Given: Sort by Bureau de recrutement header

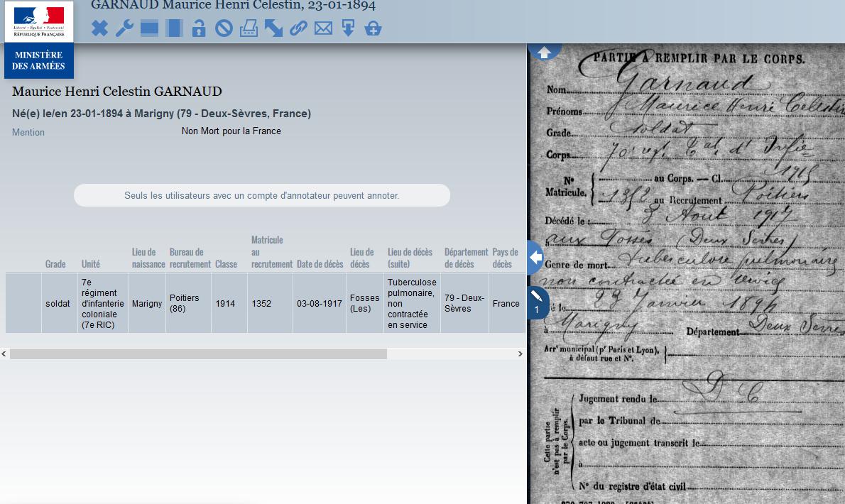Looking at the screenshot, I should (x=190, y=258).
